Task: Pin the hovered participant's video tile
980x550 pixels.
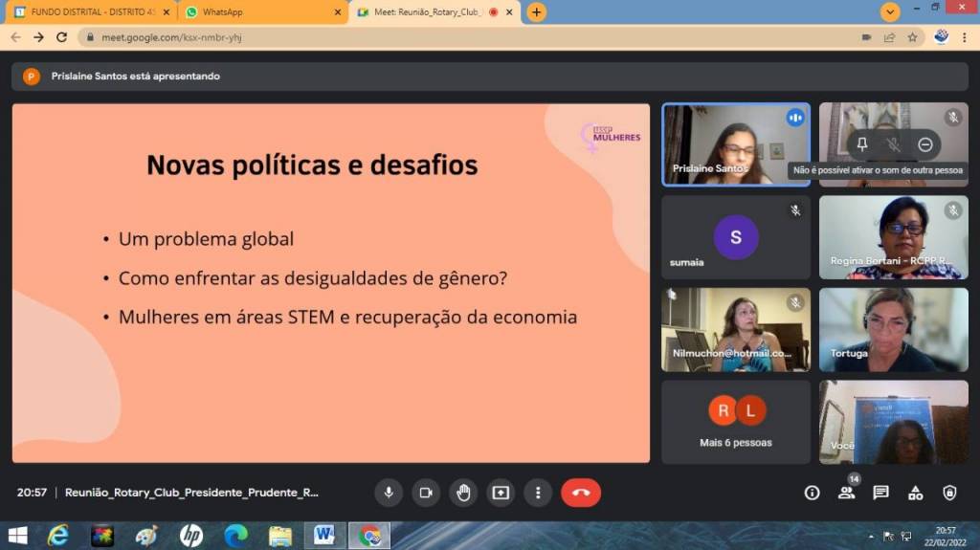Action: click(861, 144)
